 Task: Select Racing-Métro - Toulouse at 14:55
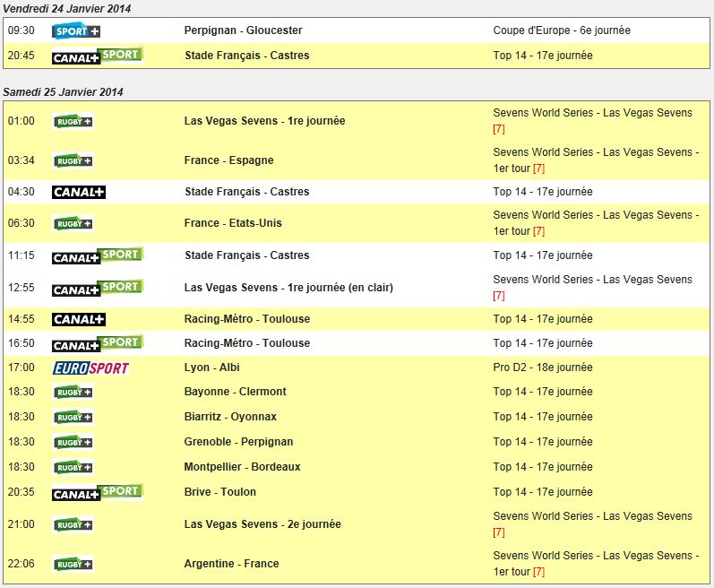246,319
